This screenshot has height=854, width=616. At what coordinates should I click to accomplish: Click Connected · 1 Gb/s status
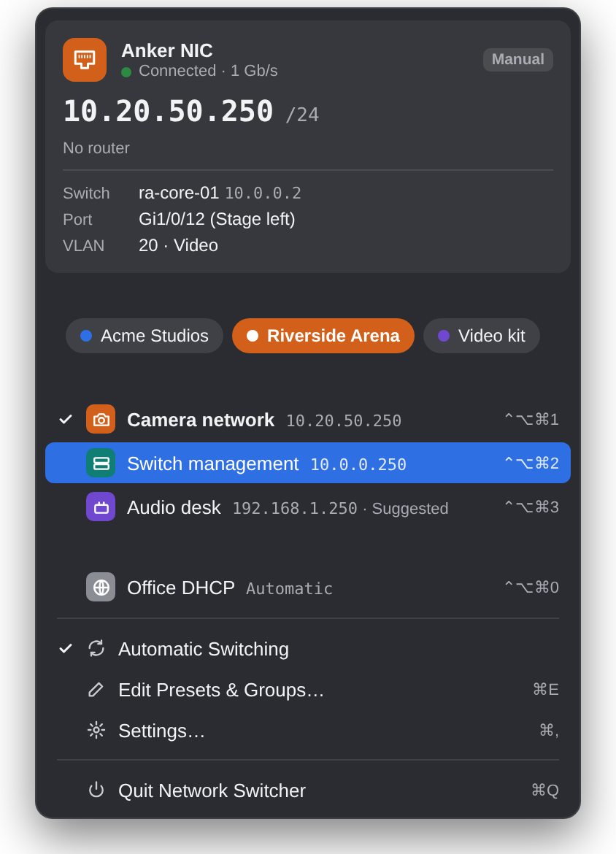tap(208, 71)
